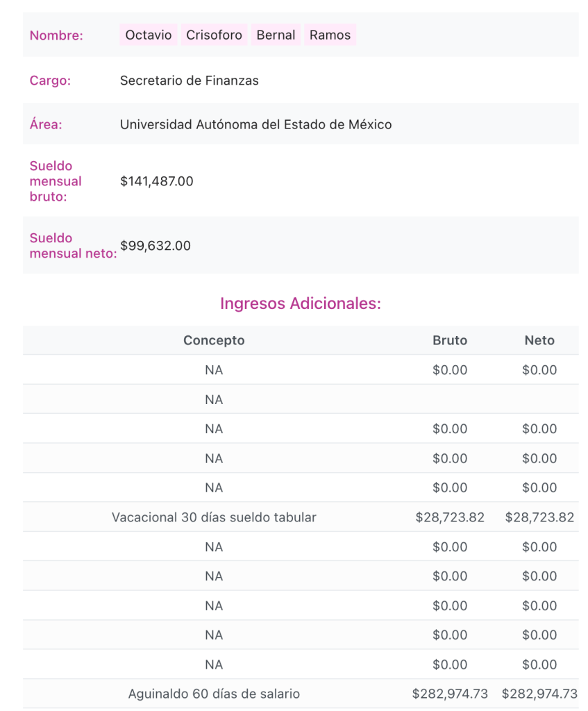
Task: Click the Nombre field label
Action: 56,35
